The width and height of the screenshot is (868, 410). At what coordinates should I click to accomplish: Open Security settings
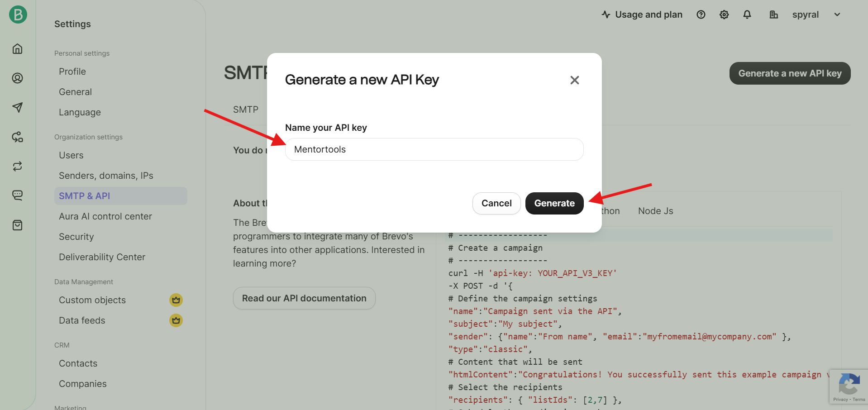click(76, 237)
